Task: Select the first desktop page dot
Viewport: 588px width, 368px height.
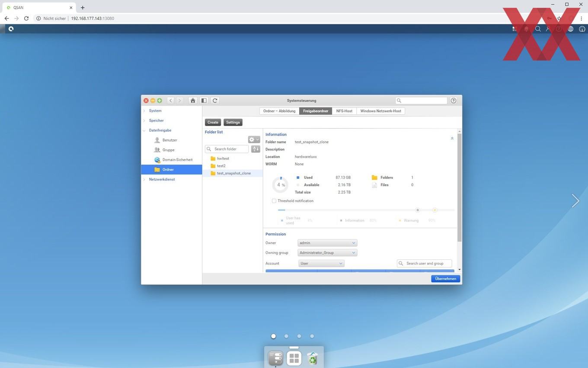Action: [x=273, y=336]
